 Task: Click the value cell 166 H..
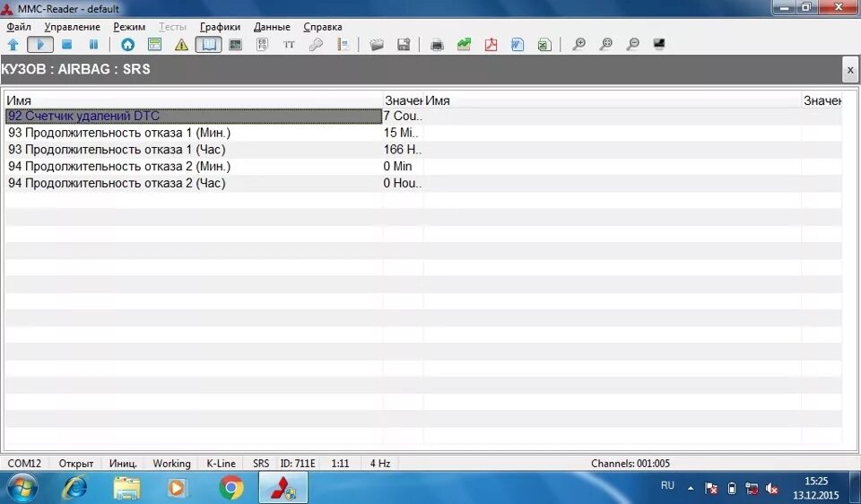point(403,150)
